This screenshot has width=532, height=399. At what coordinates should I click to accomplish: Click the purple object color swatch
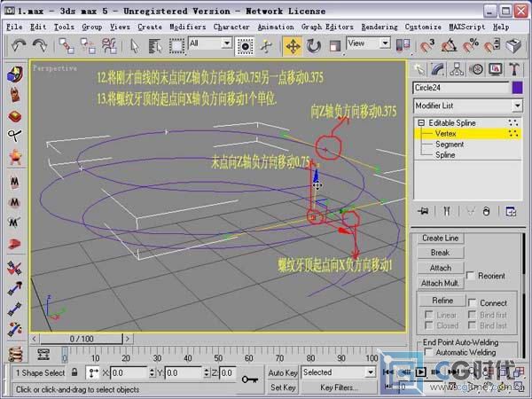(x=517, y=88)
